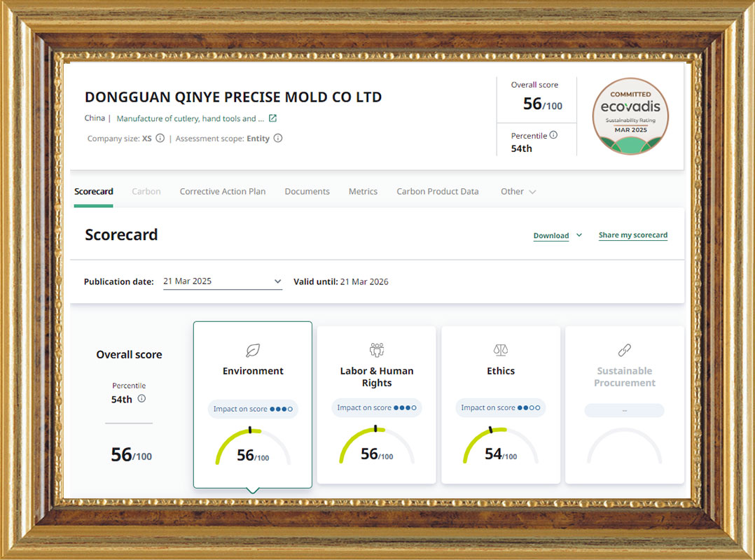The image size is (755, 560).
Task: Click the 'Valid until: 21 Mar 2026' text
Action: point(341,281)
